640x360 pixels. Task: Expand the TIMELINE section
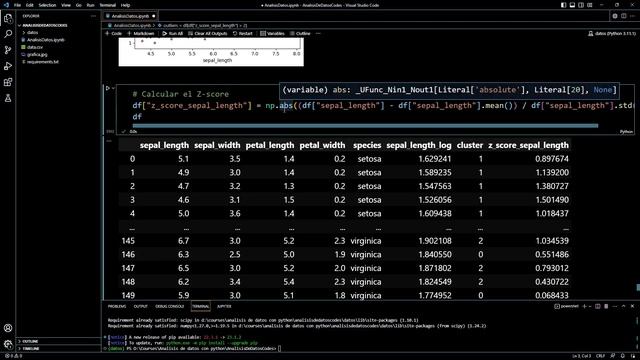click(31, 349)
